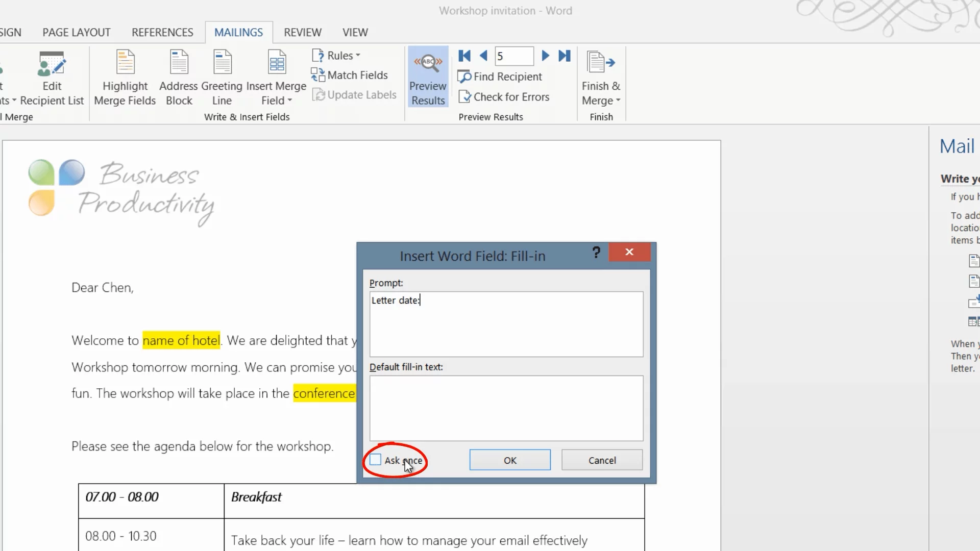Click the Check for Errors button
The width and height of the screenshot is (980, 551).
point(504,97)
